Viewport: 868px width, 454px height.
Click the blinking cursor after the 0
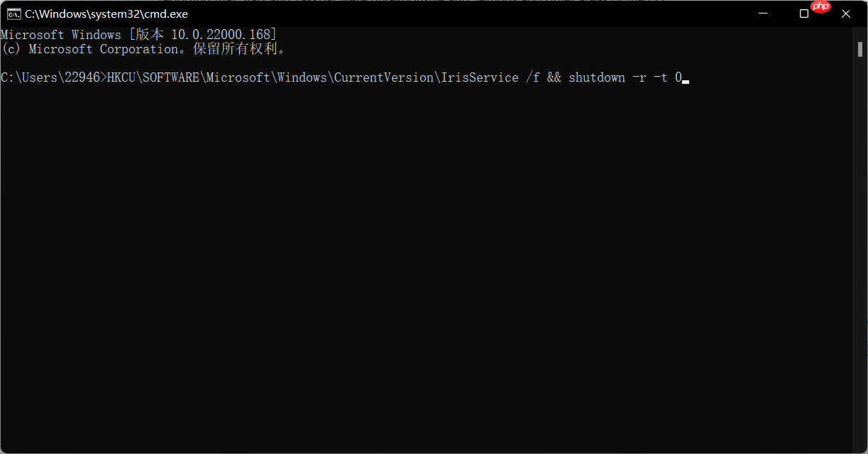coord(686,82)
